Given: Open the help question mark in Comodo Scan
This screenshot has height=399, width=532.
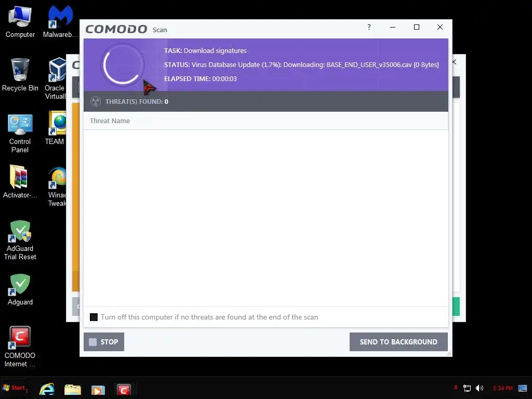Looking at the screenshot, I should 369,27.
